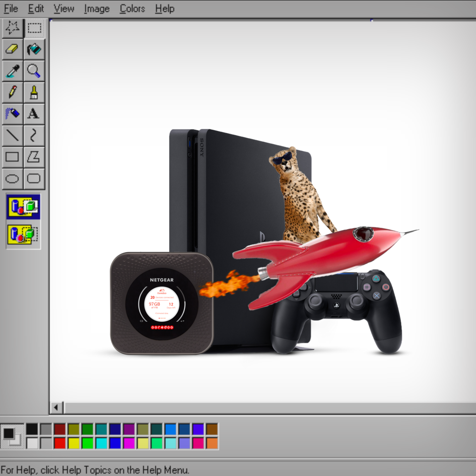The height and width of the screenshot is (476, 476).
Task: Choose the Ellipse tool
Action: [x=13, y=179]
